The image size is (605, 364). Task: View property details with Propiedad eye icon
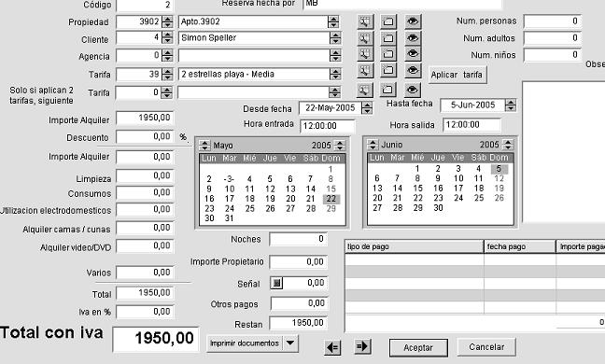(413, 21)
